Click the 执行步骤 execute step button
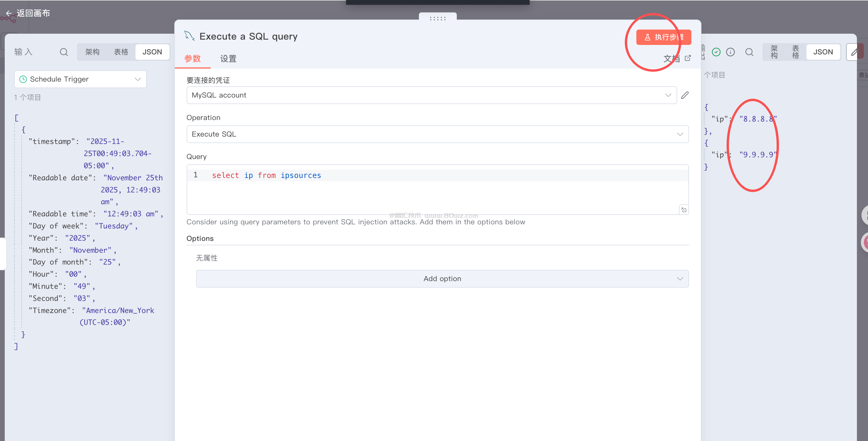 (663, 37)
